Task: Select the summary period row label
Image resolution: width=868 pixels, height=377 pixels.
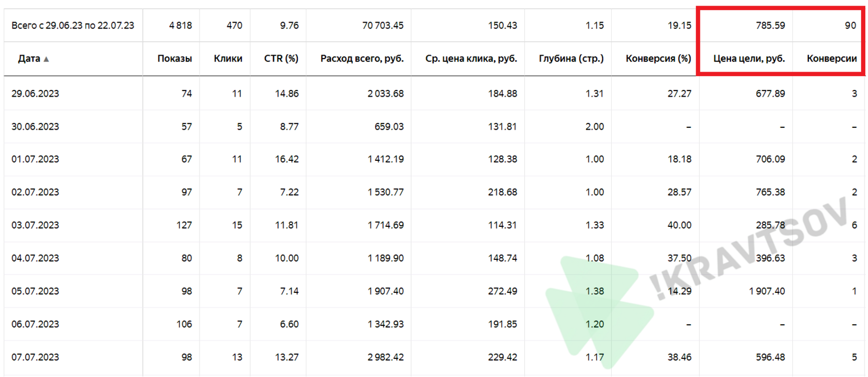Action: [x=73, y=26]
